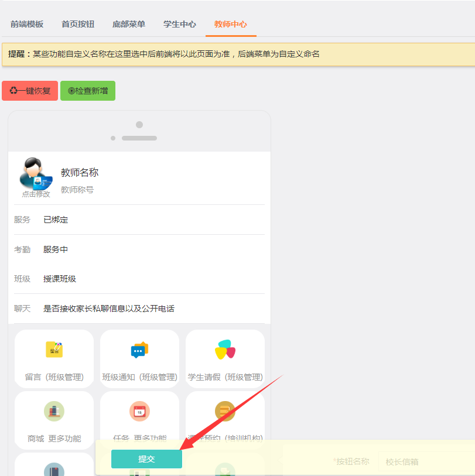Click the yellow 留言 note icon

pos(54,350)
